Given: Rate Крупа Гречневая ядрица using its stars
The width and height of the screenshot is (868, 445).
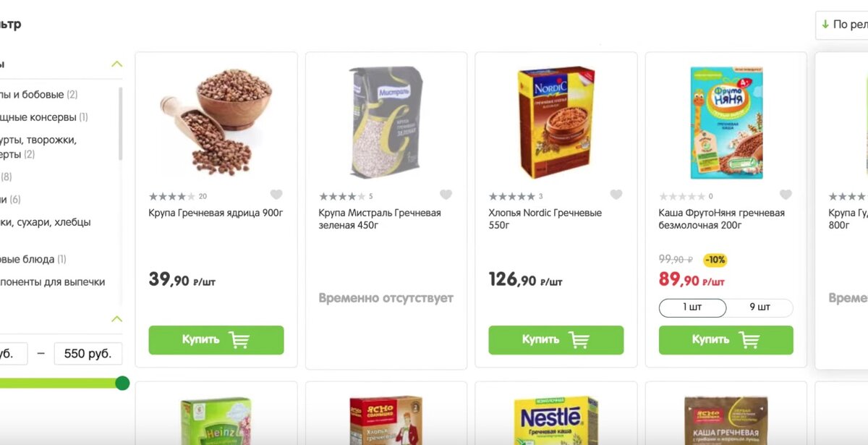Looking at the screenshot, I should 171,196.
